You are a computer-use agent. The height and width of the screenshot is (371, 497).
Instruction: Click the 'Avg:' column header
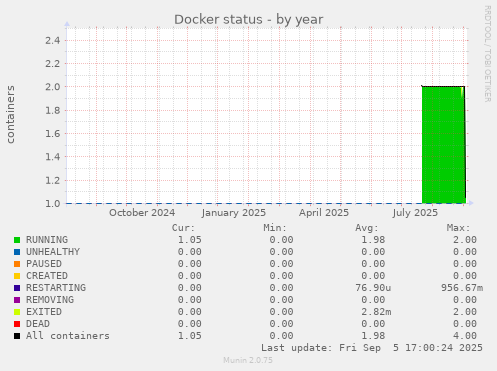click(x=367, y=228)
